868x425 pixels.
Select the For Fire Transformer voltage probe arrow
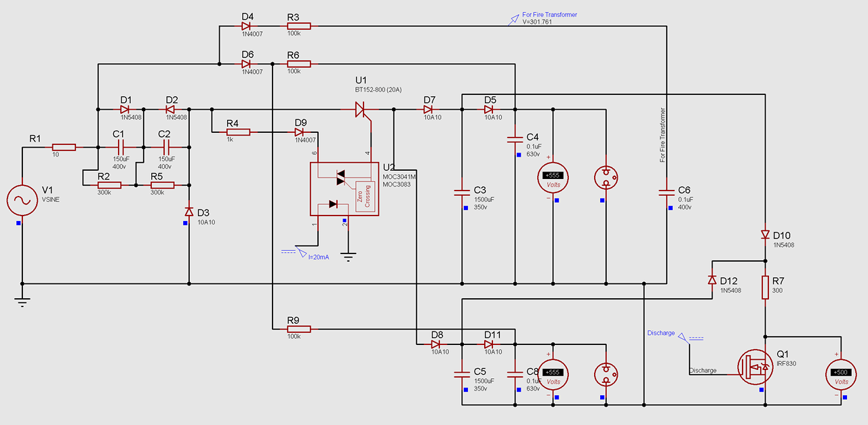[x=513, y=22]
